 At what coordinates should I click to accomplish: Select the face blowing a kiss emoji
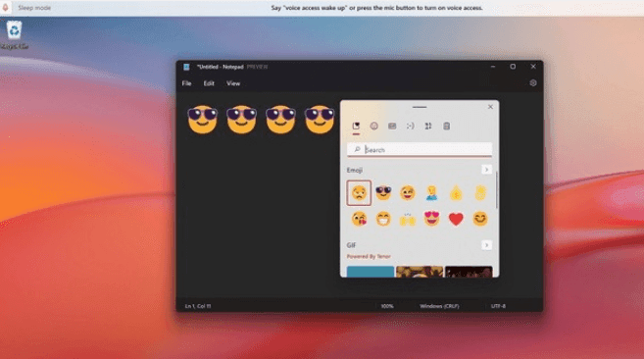pos(359,219)
